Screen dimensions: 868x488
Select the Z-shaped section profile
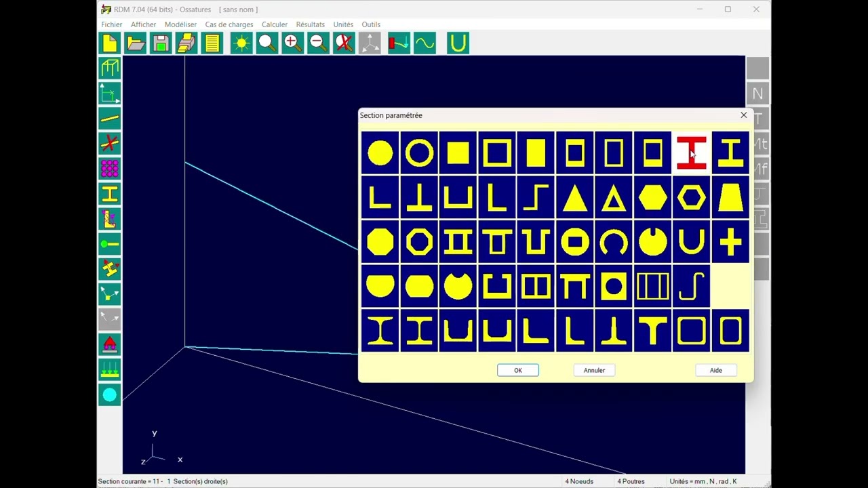[536, 198]
